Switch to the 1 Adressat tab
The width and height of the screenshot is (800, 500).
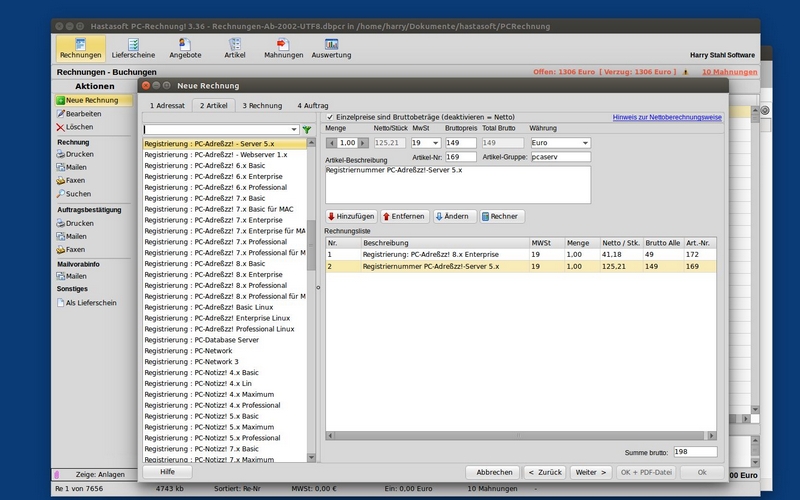click(x=167, y=106)
